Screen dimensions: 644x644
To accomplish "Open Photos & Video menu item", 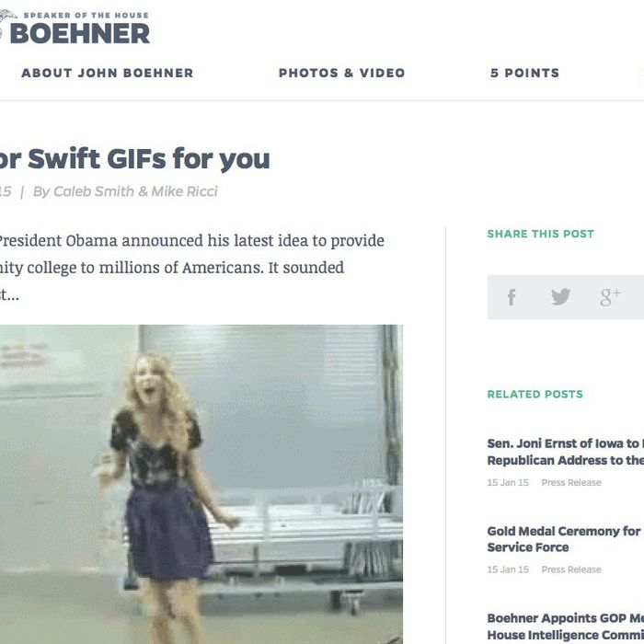I will point(341,73).
